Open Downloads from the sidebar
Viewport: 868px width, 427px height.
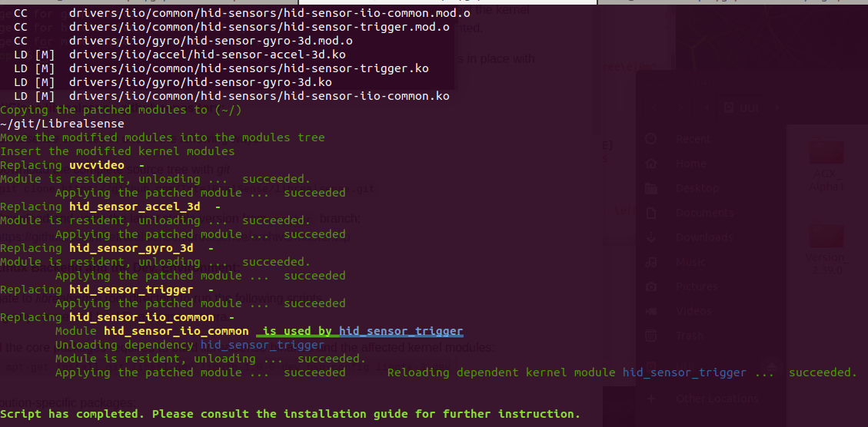point(704,237)
